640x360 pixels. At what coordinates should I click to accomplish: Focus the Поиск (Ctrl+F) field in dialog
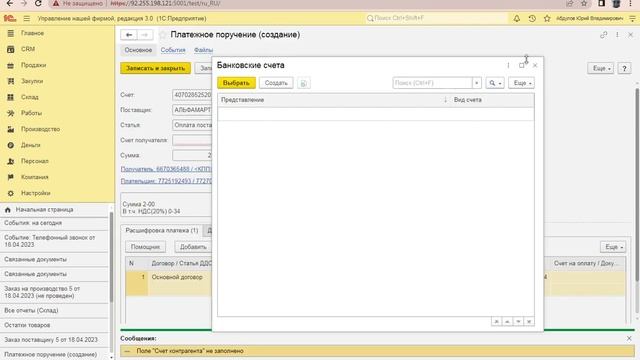click(x=432, y=83)
